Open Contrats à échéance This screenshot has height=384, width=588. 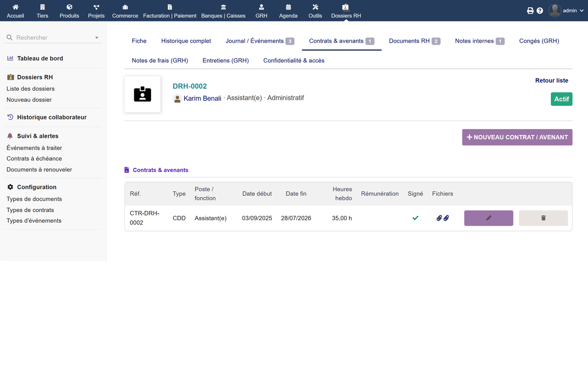pyautogui.click(x=34, y=158)
